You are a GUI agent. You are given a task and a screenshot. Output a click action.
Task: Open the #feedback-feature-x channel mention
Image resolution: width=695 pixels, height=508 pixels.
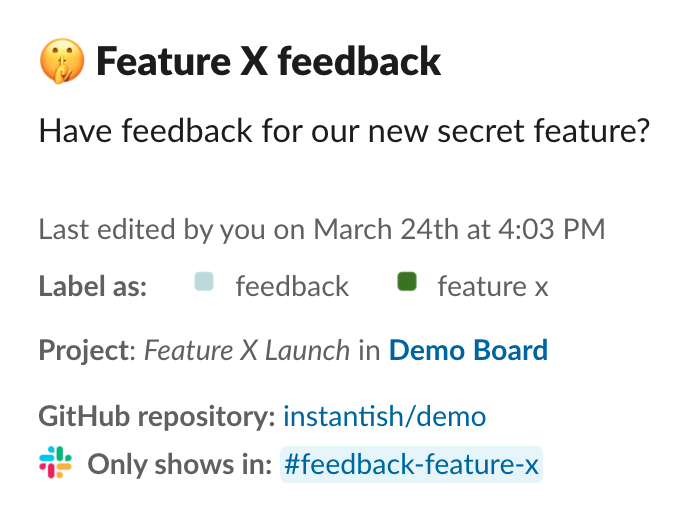point(411,464)
